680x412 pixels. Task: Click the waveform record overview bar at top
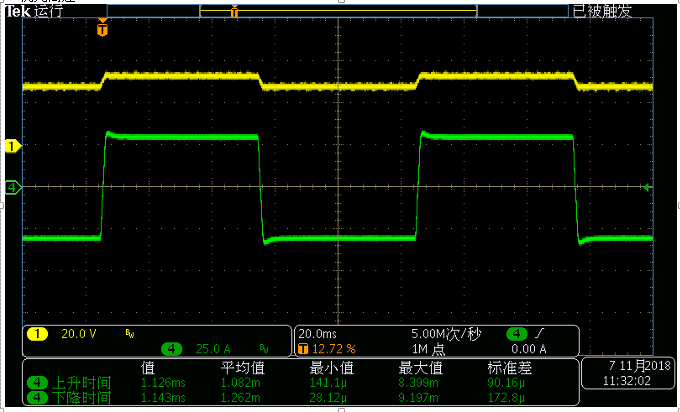pyautogui.click(x=340, y=12)
